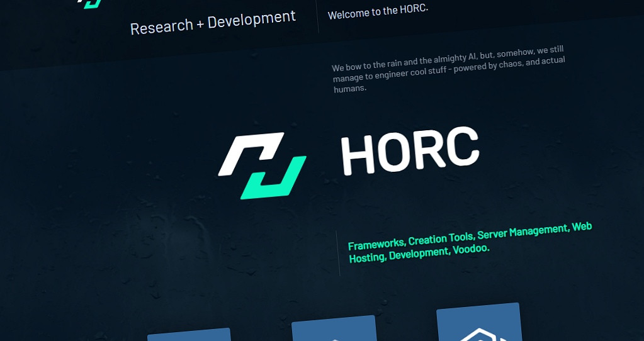Click the white hexagon icon on the right blue tile
The width and height of the screenshot is (644, 341).
pos(482,333)
